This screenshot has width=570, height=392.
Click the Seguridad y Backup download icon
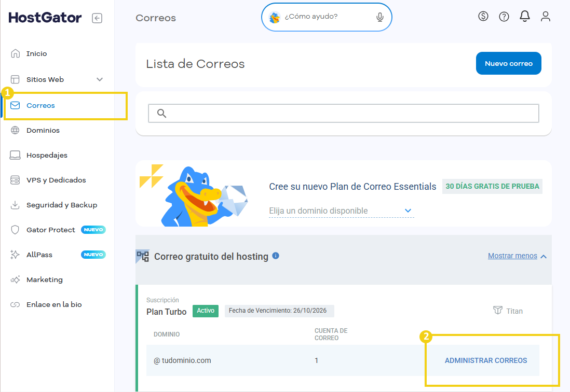pos(15,205)
